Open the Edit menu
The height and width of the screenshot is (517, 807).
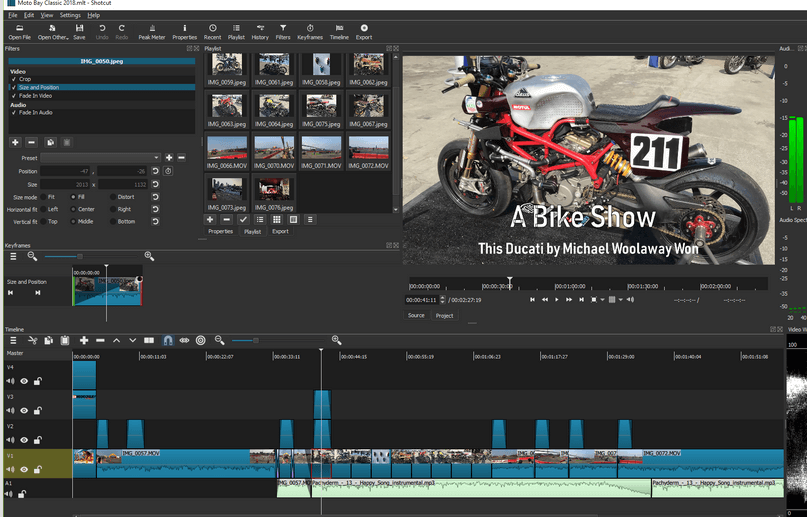pos(29,15)
